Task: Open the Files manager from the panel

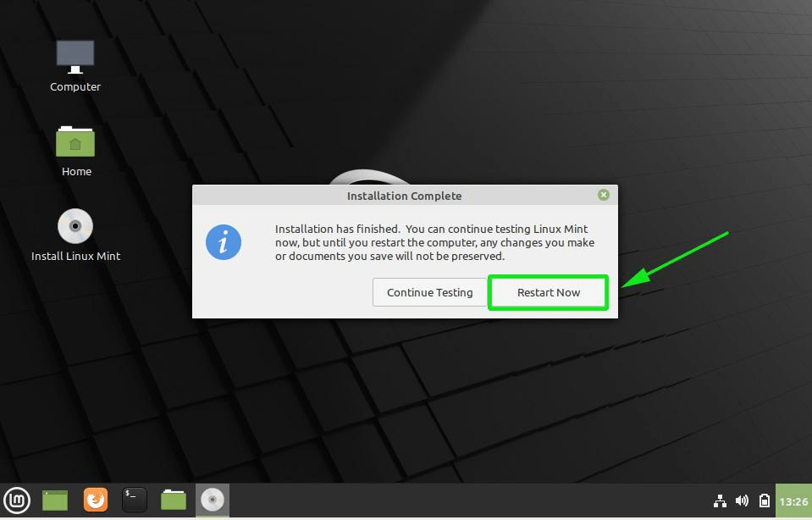Action: (174, 501)
